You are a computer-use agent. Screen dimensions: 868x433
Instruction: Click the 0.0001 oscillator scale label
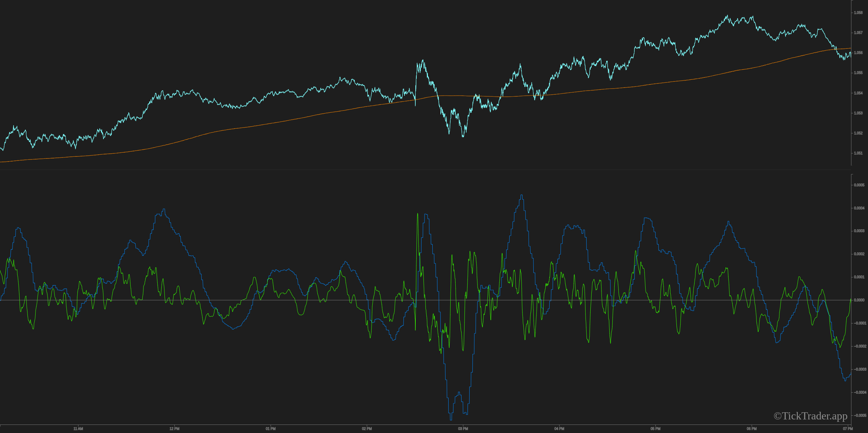click(x=859, y=277)
